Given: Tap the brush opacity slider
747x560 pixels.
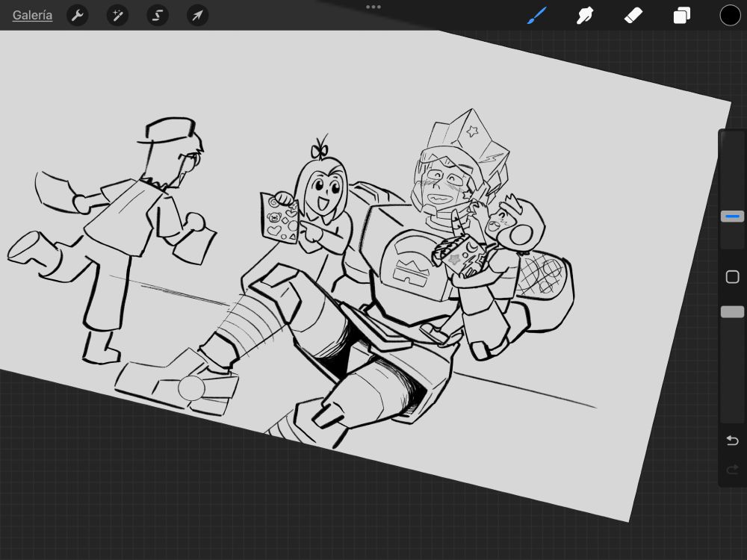Looking at the screenshot, I should point(732,311).
